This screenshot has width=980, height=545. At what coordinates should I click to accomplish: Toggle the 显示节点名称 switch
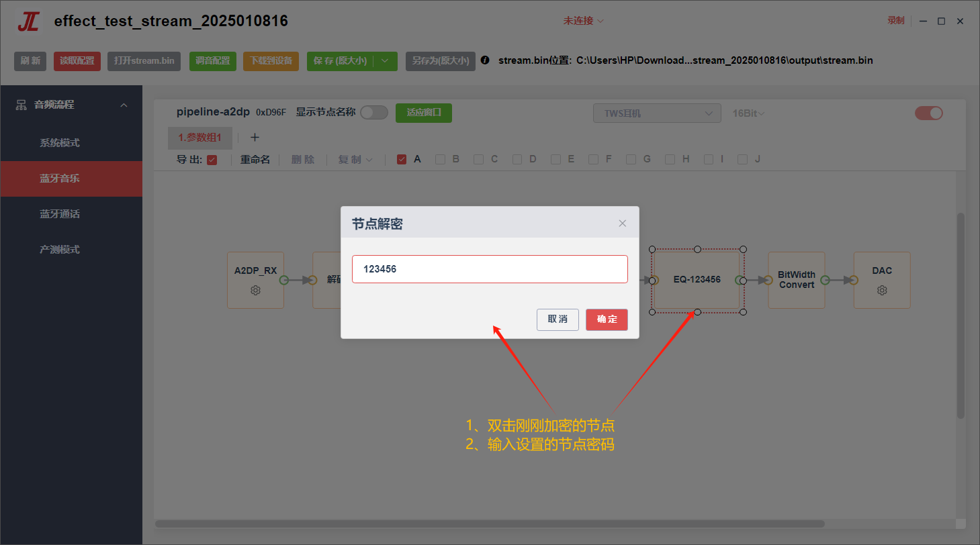pos(374,113)
